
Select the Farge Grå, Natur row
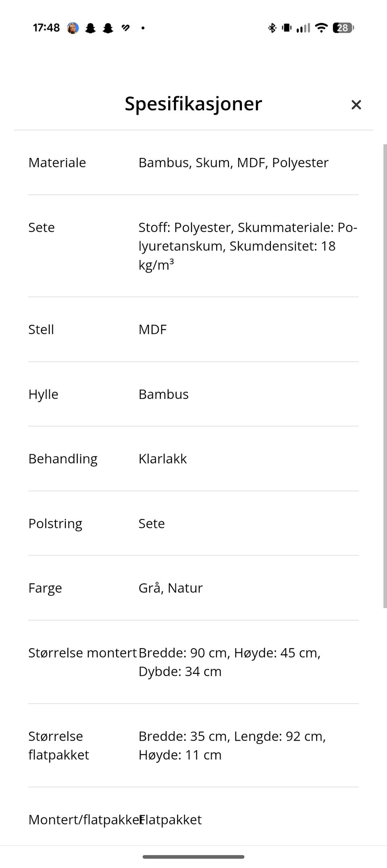tap(193, 588)
